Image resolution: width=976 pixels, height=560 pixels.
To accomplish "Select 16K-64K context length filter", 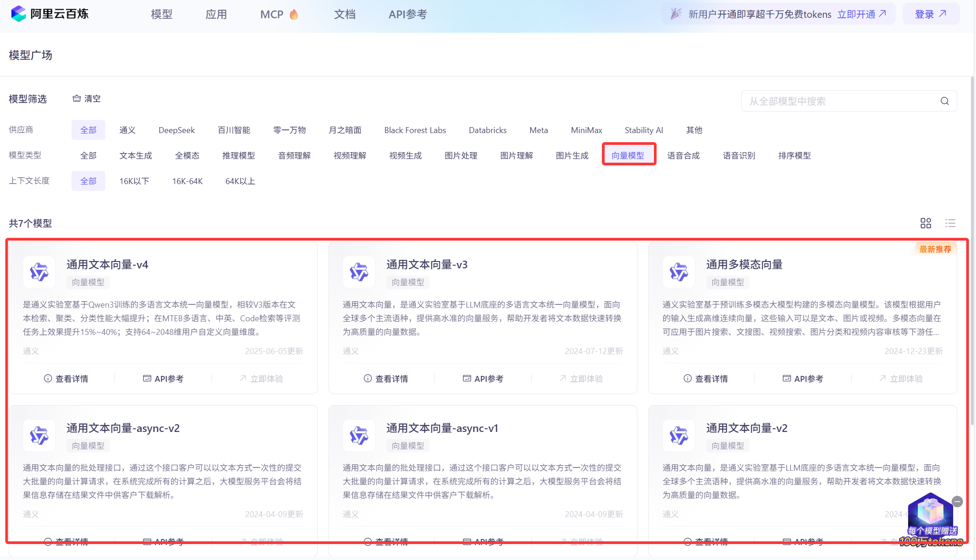I will (187, 181).
